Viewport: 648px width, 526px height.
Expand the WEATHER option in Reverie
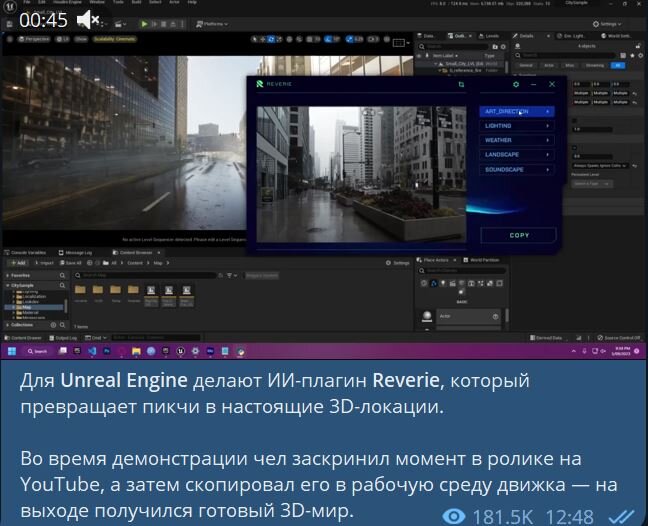point(517,141)
